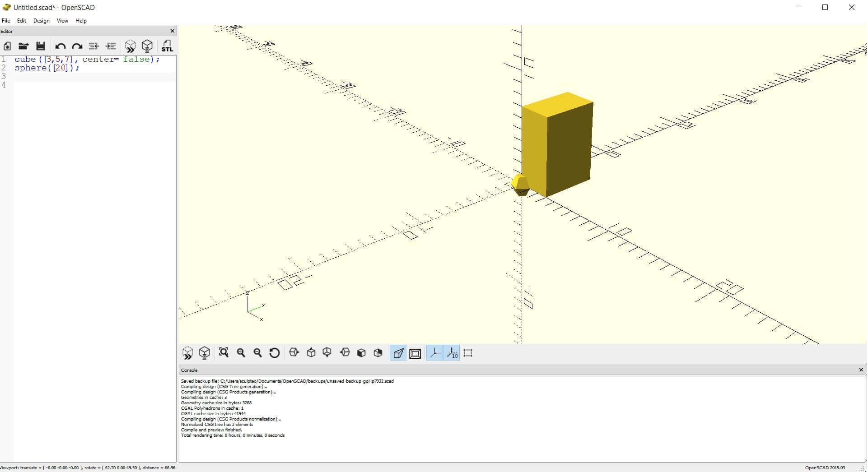Image resolution: width=868 pixels, height=472 pixels.
Task: Click the cube code line in editor
Action: [87, 59]
